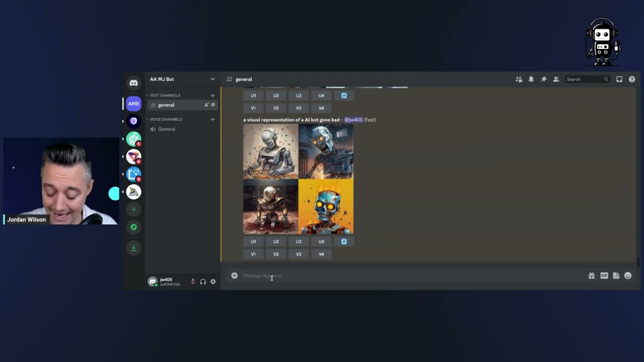Toggle headphones deafen
The height and width of the screenshot is (362, 644).
click(x=203, y=282)
